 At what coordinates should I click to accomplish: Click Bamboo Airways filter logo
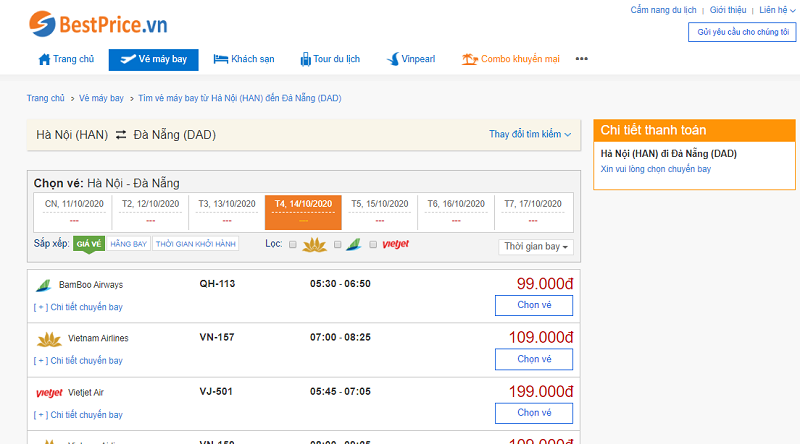(x=354, y=244)
